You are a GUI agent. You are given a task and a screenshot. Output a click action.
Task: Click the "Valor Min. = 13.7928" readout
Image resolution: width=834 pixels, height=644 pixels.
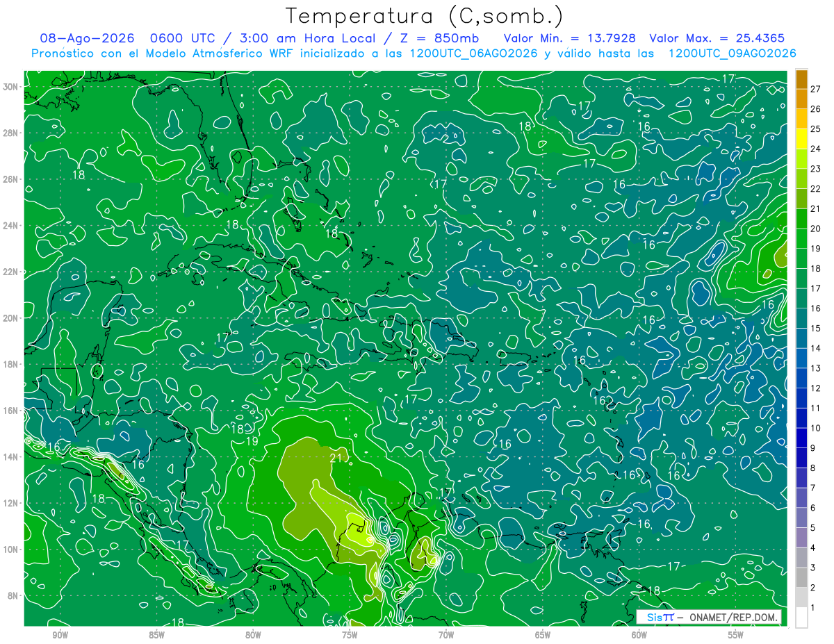(x=569, y=38)
